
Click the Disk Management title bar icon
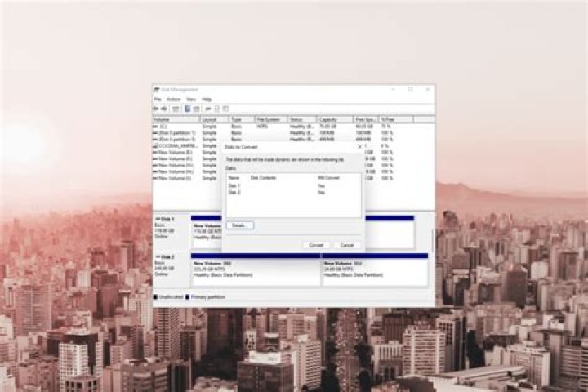pyautogui.click(x=156, y=89)
